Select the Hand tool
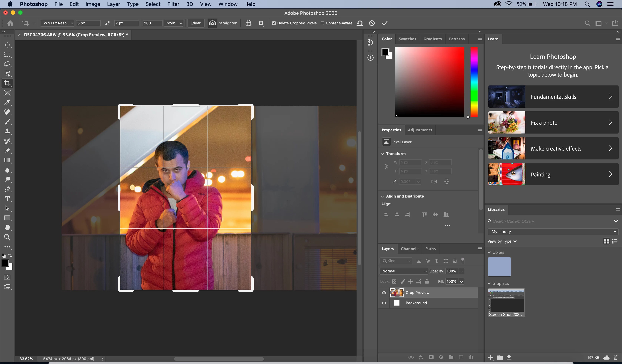 pyautogui.click(x=7, y=227)
